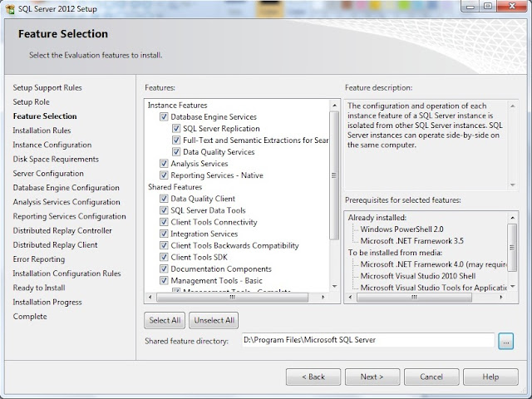This screenshot has height=399, width=532.
Task: Click the prerequisites horizontal scrollbar thumb
Action: point(414,298)
